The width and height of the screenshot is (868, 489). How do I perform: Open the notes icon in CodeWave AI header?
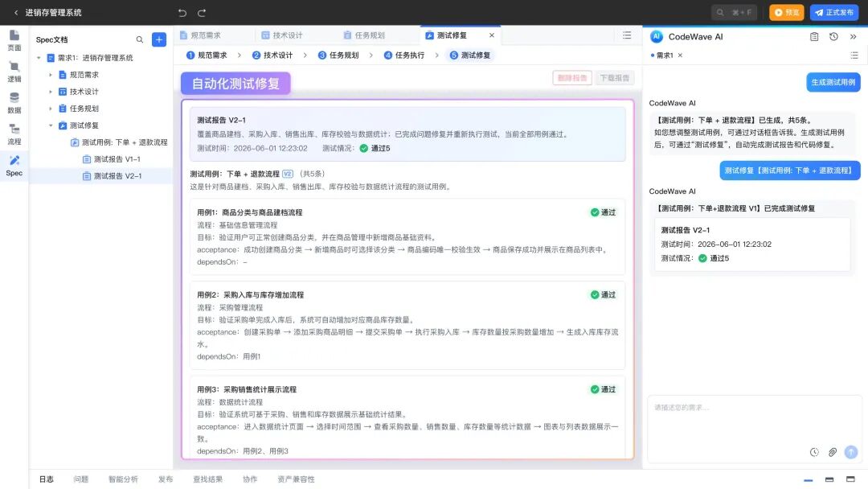click(813, 36)
